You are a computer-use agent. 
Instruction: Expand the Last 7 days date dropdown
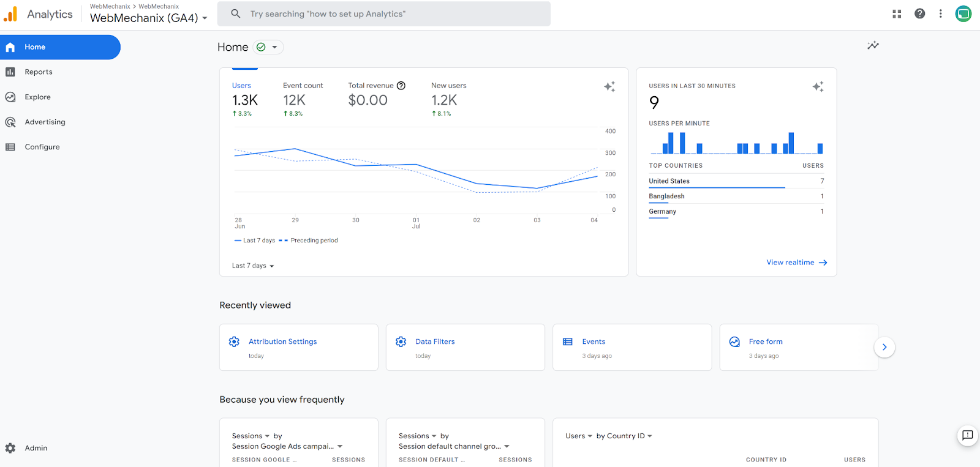(x=253, y=266)
